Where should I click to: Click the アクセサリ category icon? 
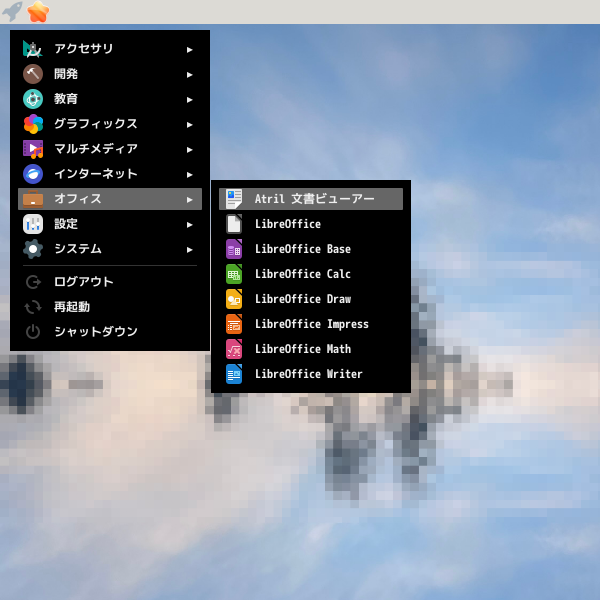point(33,49)
